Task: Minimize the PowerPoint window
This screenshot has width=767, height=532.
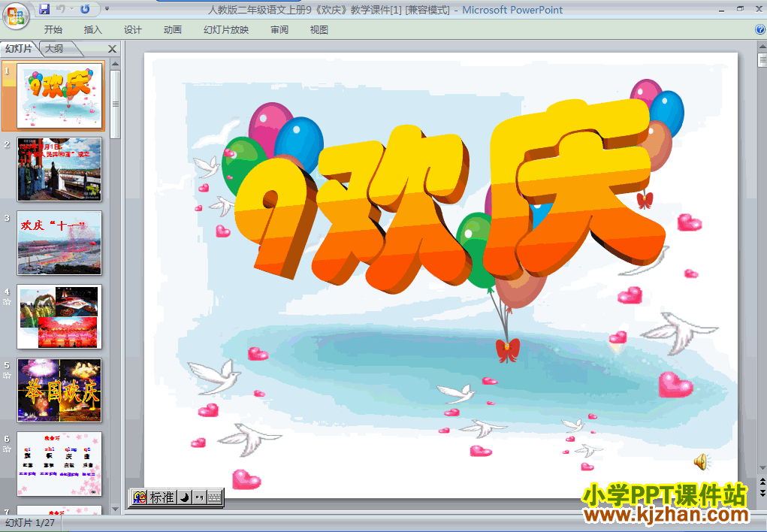Action: [721, 9]
